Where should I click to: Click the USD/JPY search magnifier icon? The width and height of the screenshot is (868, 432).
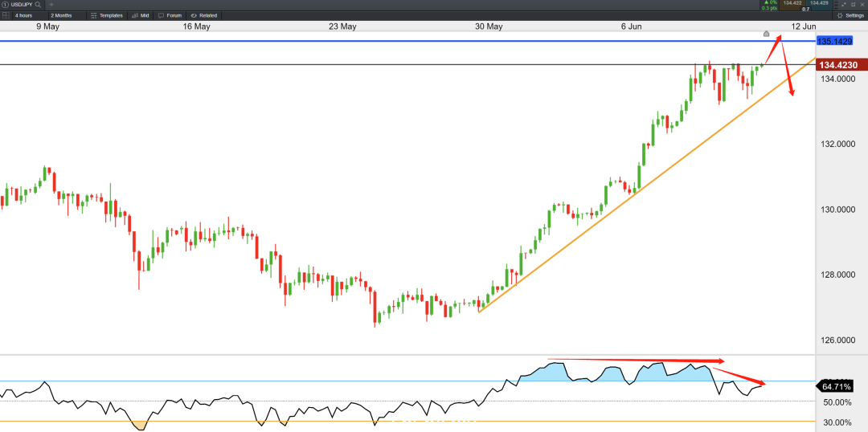click(38, 5)
